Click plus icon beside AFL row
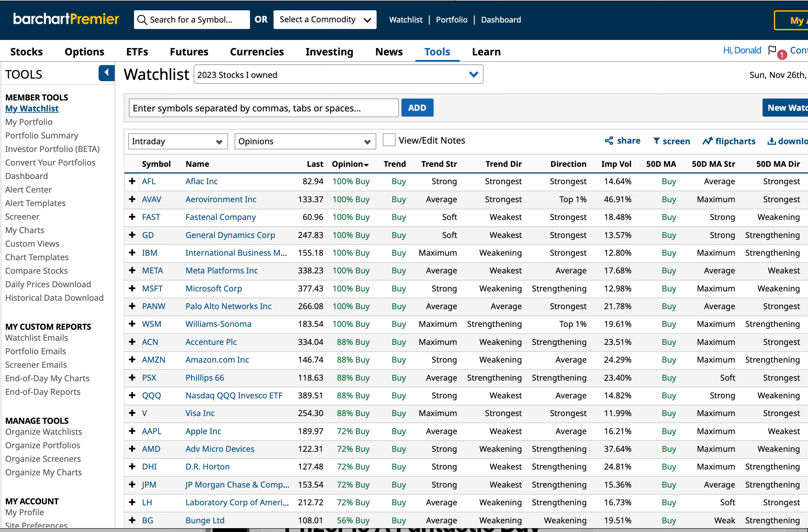The height and width of the screenshot is (532, 808). (132, 181)
